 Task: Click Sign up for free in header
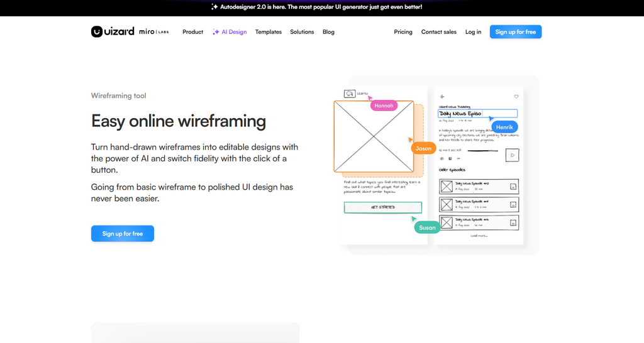point(516,32)
